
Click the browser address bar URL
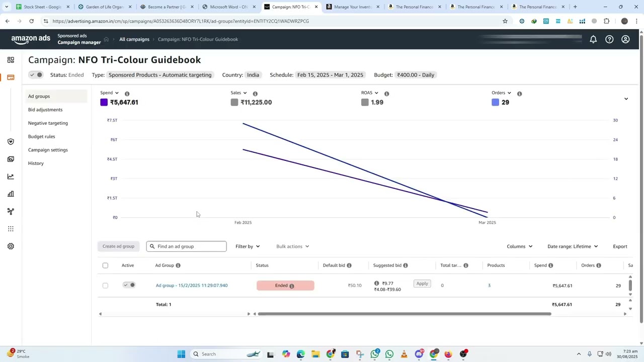[x=181, y=21]
